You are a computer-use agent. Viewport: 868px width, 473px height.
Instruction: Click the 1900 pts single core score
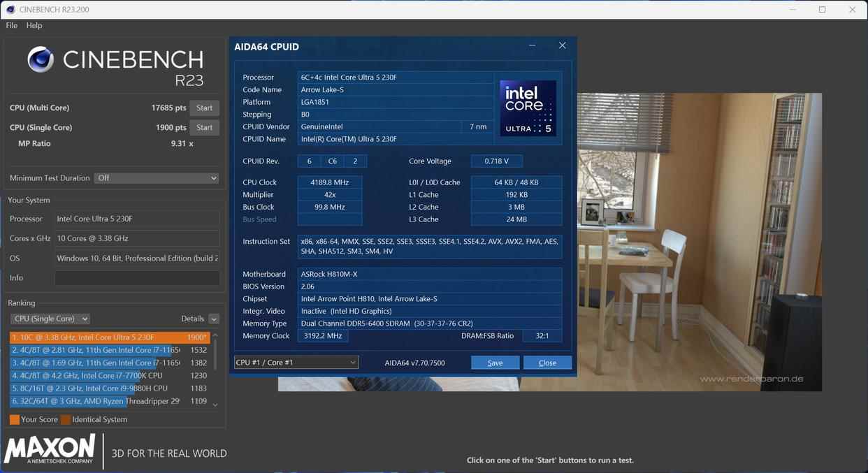pyautogui.click(x=171, y=127)
